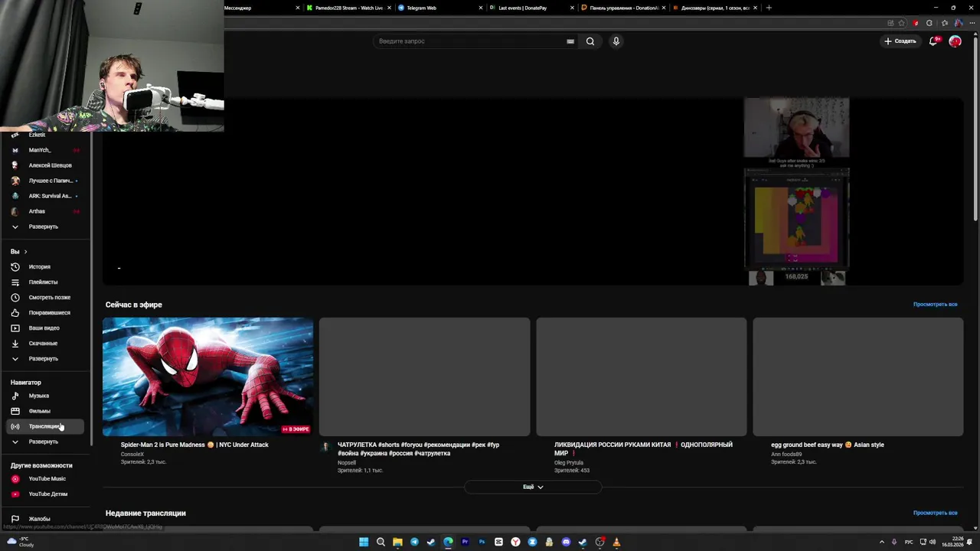Open the Вы section chevron

[x=25, y=252]
